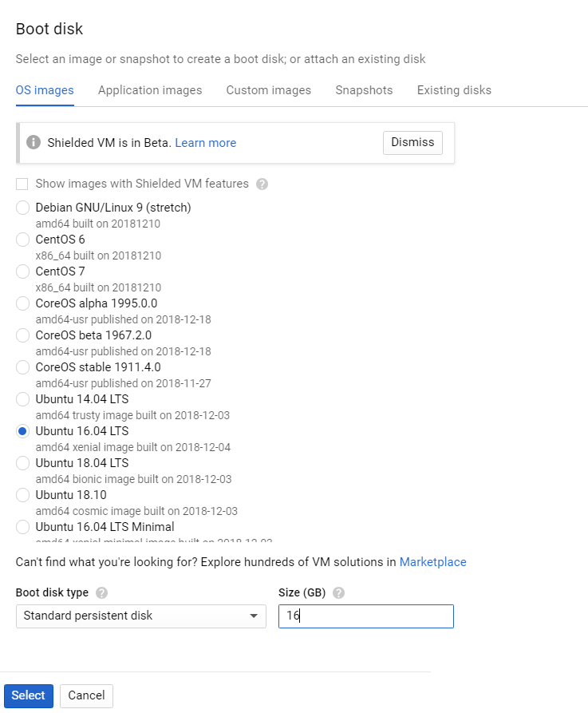Open the Snapshots tab

(x=364, y=90)
